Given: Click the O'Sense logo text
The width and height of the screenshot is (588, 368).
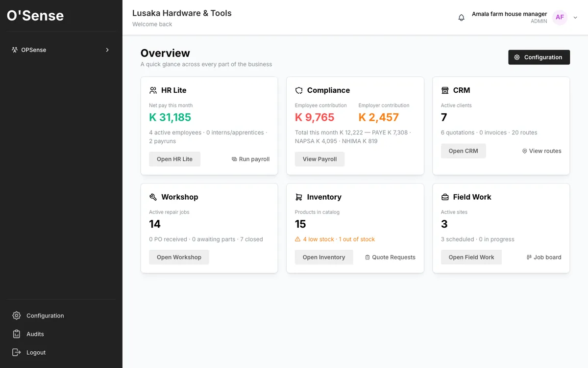Looking at the screenshot, I should 35,15.
